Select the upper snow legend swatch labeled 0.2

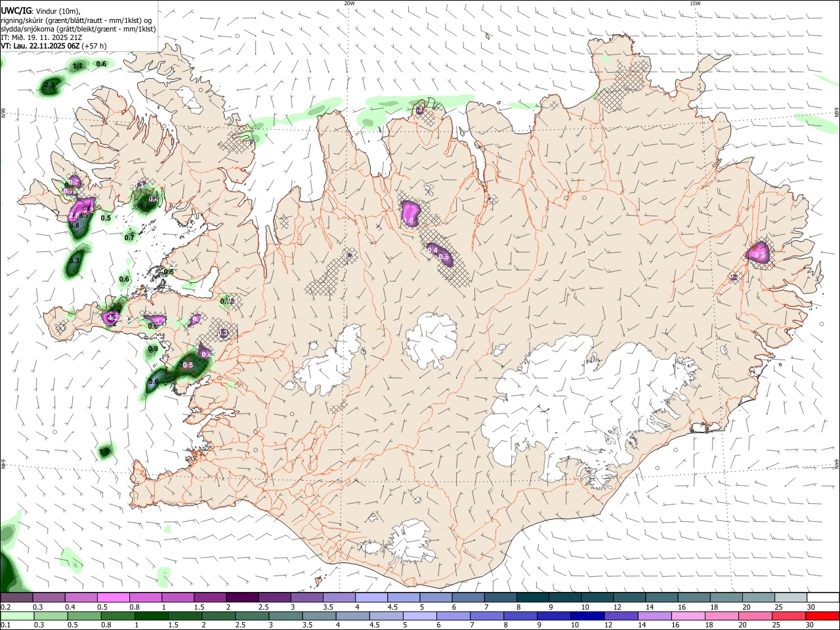coord(16,598)
